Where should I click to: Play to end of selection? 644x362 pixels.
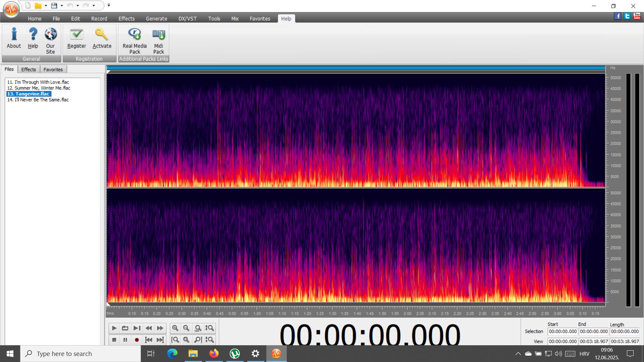137,328
